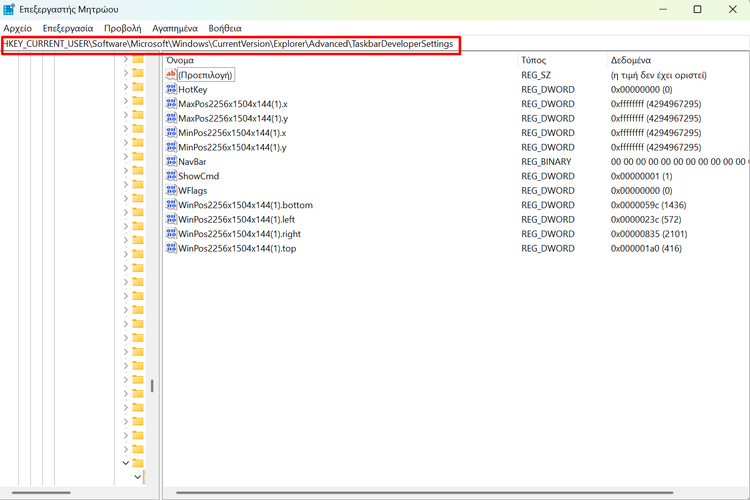
Task: Click the NavBar binary value icon
Action: click(x=171, y=161)
